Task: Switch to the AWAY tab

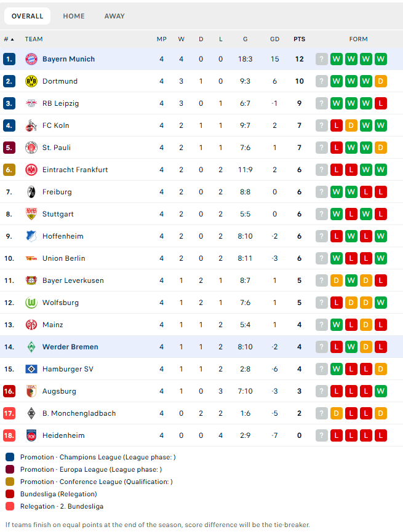Action: (114, 16)
